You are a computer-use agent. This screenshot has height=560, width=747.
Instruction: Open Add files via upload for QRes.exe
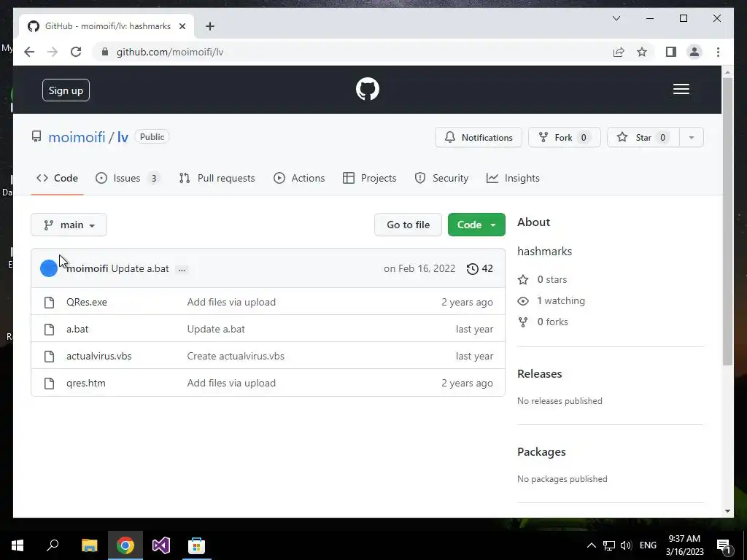pyautogui.click(x=231, y=302)
